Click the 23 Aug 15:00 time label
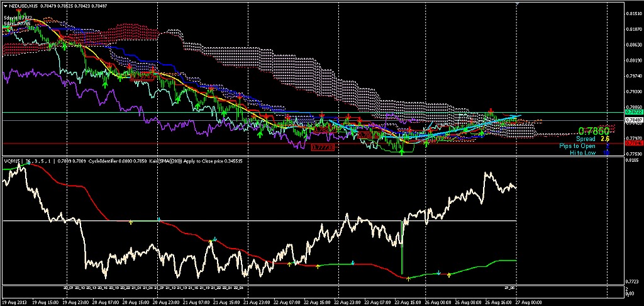 click(407, 302)
